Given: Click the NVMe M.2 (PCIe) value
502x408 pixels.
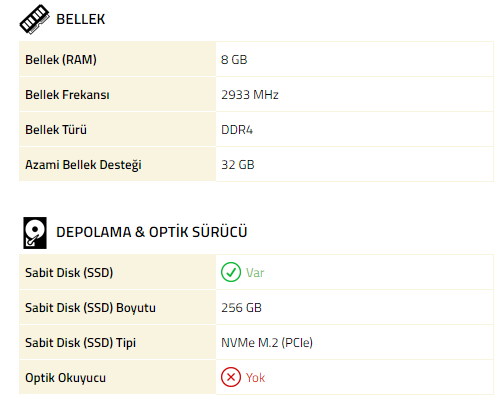Looking at the screenshot, I should (267, 343).
